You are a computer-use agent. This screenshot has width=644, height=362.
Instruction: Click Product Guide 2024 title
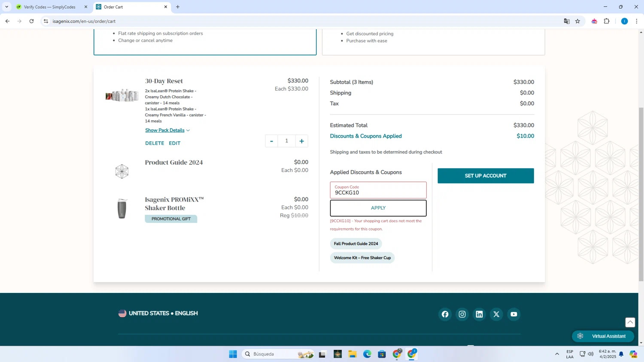[x=174, y=163]
